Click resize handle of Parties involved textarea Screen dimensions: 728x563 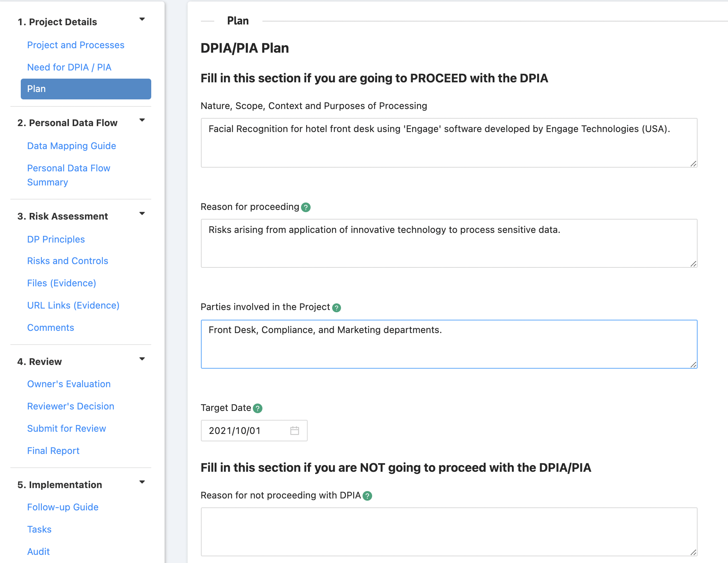pos(693,365)
